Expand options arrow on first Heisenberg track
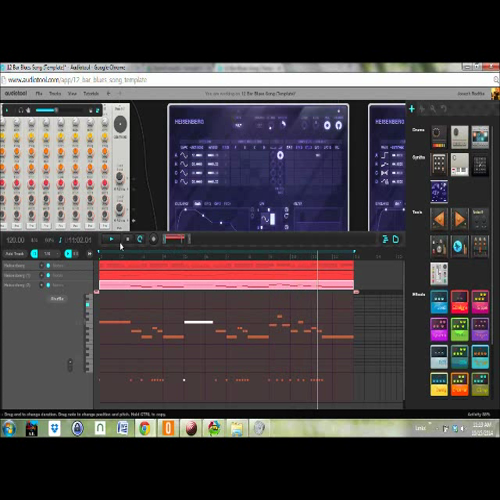 point(42,265)
